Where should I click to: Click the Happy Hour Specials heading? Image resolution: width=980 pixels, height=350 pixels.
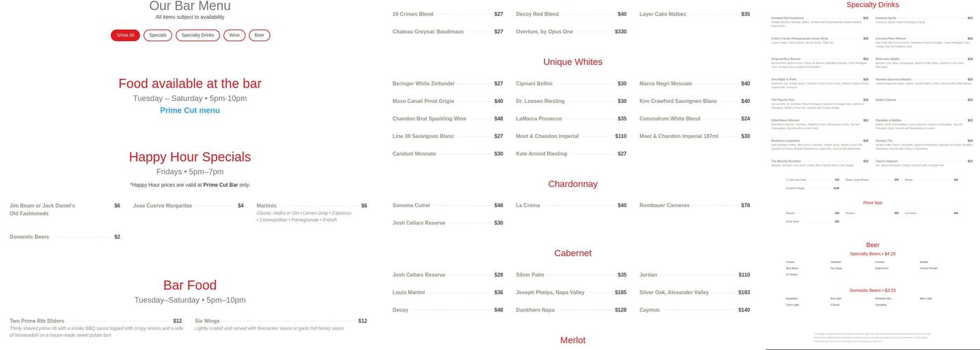click(x=190, y=157)
